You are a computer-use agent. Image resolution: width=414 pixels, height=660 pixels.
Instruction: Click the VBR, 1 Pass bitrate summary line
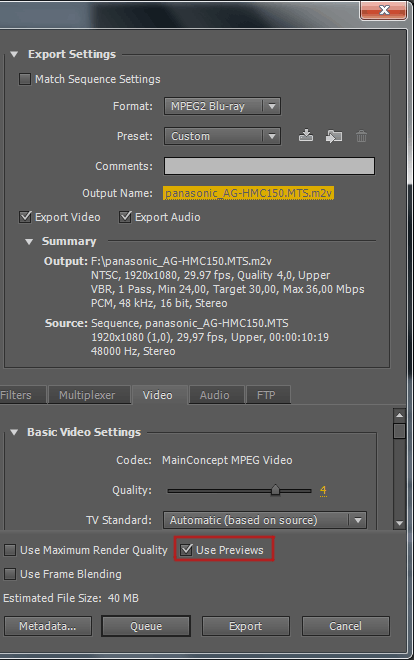click(228, 289)
